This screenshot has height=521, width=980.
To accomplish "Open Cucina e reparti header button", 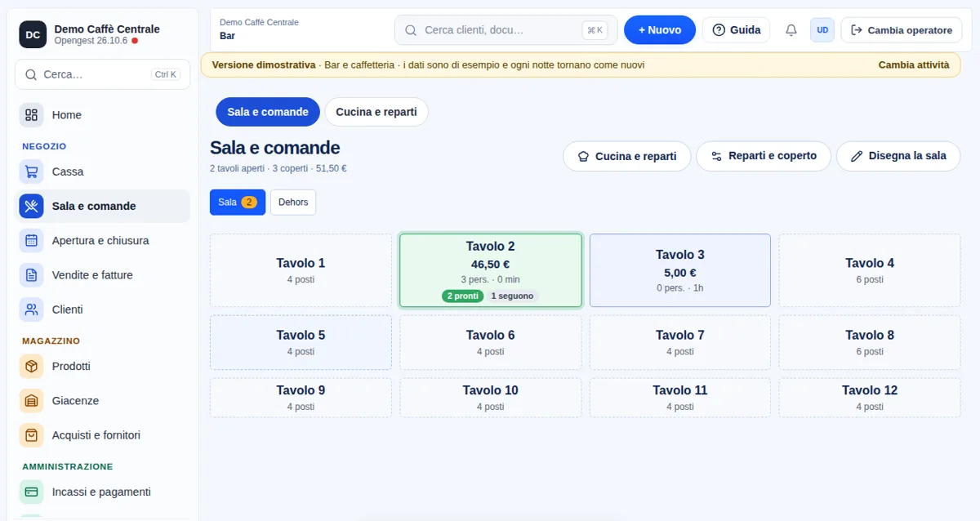I will (627, 156).
